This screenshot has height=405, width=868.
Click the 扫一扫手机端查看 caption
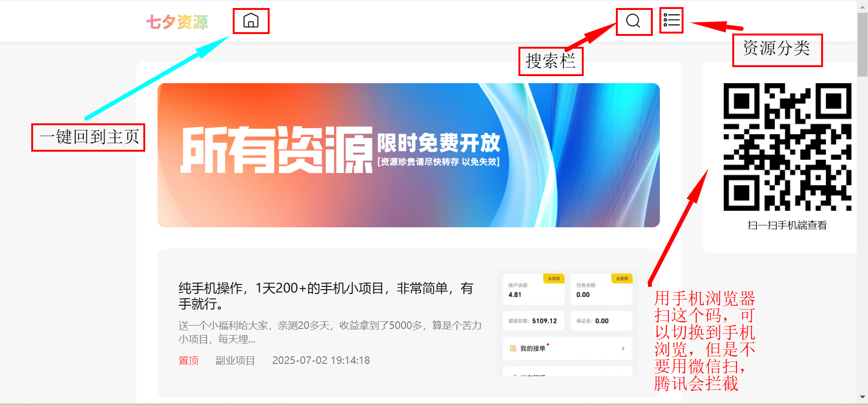coord(787,225)
